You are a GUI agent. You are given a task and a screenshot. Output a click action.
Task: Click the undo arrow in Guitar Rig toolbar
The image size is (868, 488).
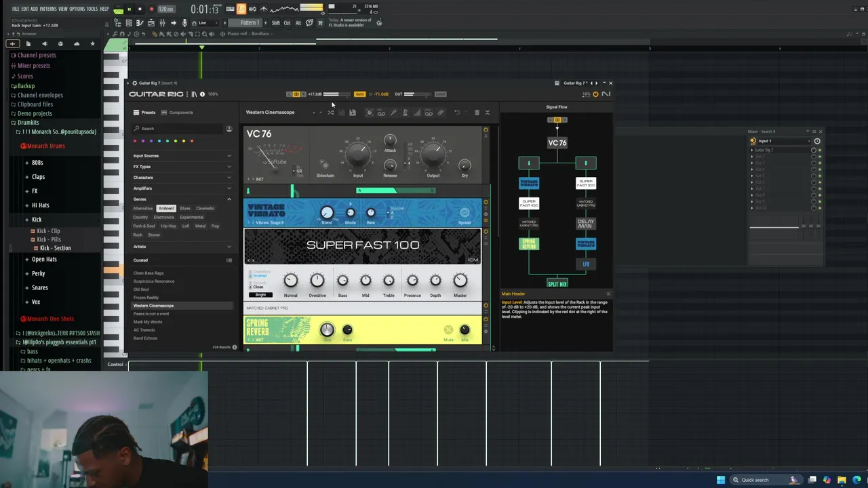pyautogui.click(x=457, y=113)
